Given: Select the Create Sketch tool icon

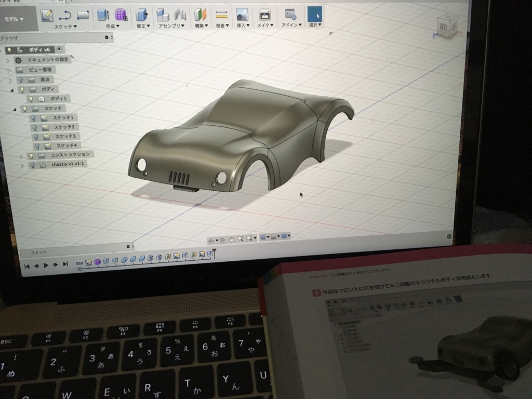Looking at the screenshot, I should 47,15.
